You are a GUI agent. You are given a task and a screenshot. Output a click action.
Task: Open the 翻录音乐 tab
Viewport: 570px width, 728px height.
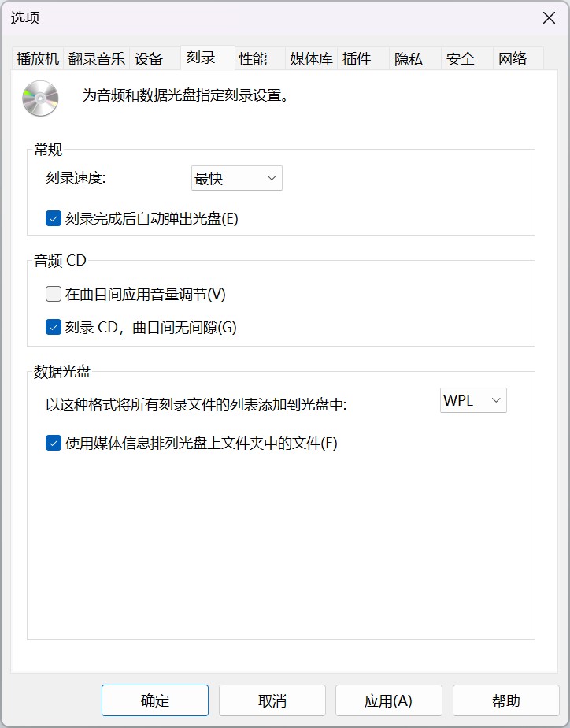(x=97, y=59)
